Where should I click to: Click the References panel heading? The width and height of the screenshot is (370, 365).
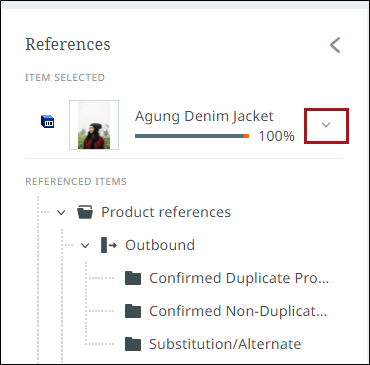coord(68,44)
